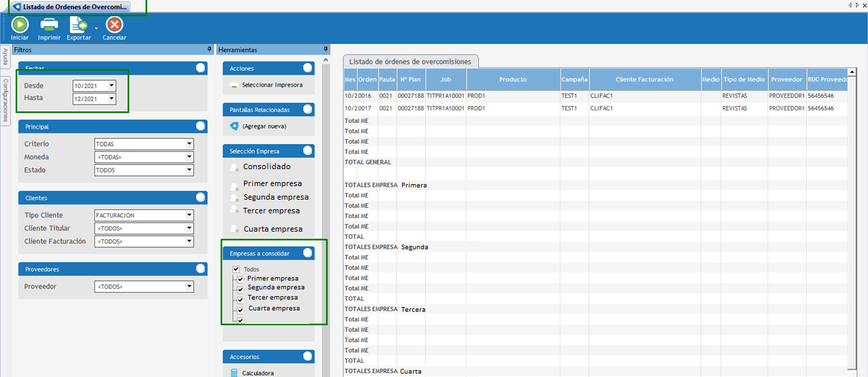Click the Producto column header
The image size is (868, 377).
coord(513,79)
